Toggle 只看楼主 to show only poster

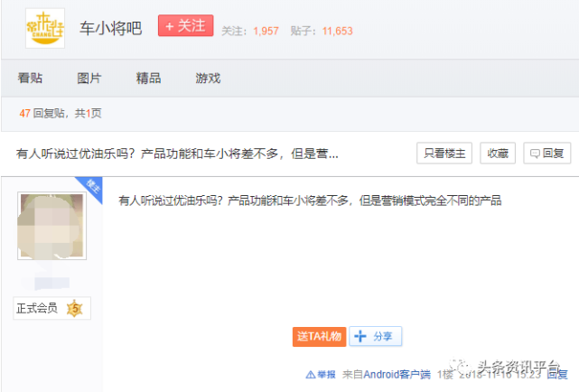(444, 154)
